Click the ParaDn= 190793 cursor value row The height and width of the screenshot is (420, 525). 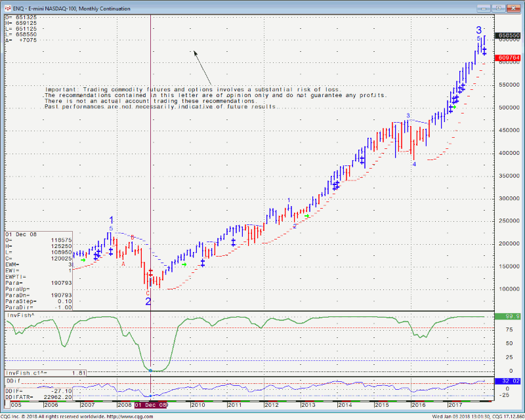[x=39, y=295]
